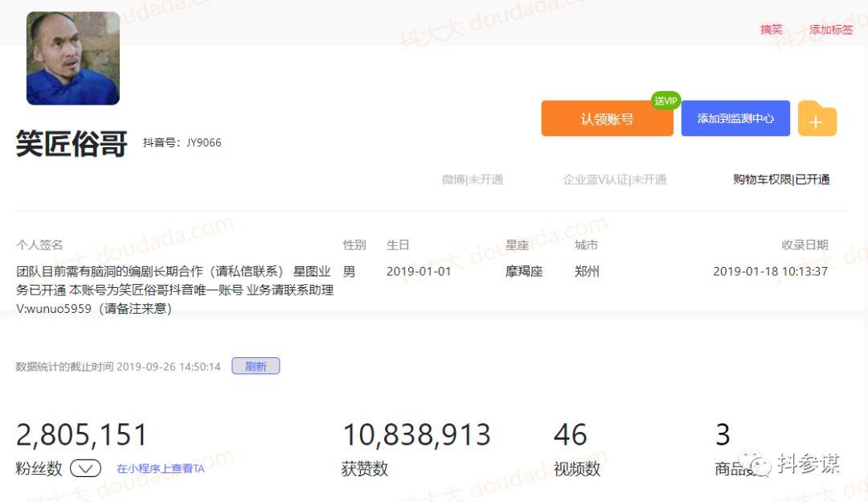Click the orange folder plus icon to favorite
The width and height of the screenshot is (868, 502).
[817, 118]
